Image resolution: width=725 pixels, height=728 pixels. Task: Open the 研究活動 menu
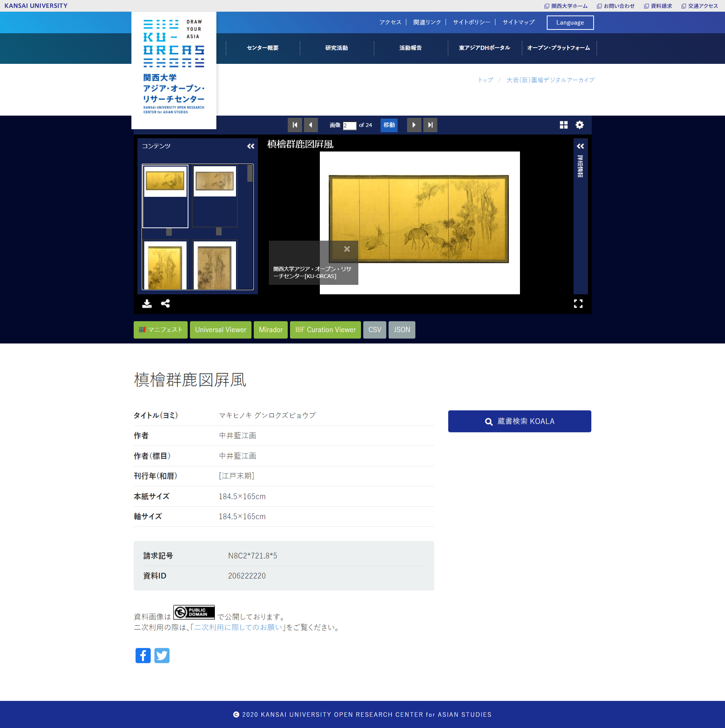point(337,48)
